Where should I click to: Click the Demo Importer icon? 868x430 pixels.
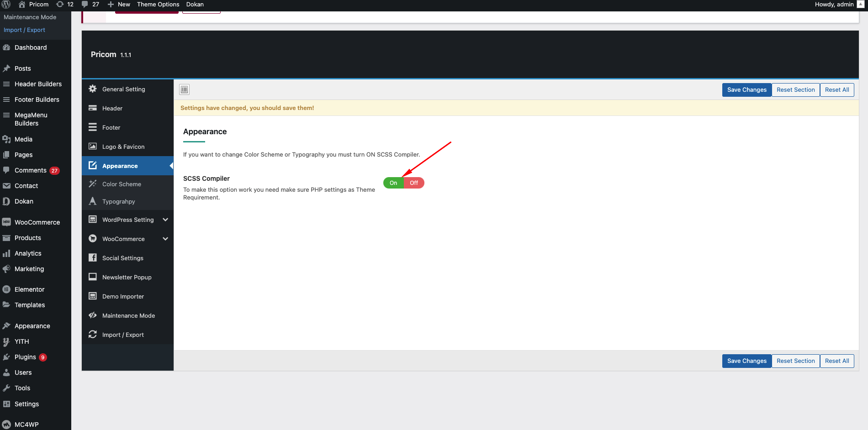tap(93, 296)
